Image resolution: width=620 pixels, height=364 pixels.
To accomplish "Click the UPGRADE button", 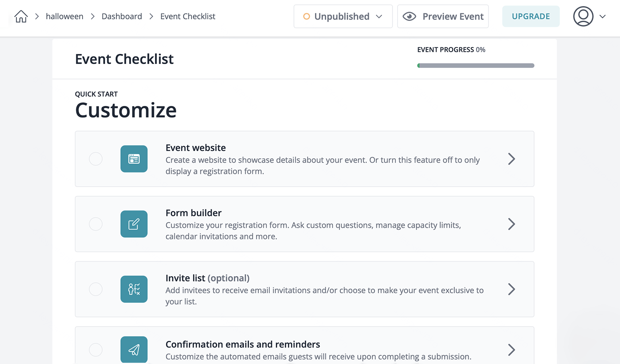I will tap(531, 17).
